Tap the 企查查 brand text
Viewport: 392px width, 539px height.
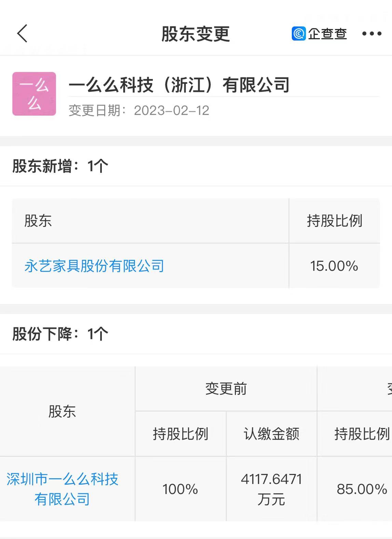[327, 33]
